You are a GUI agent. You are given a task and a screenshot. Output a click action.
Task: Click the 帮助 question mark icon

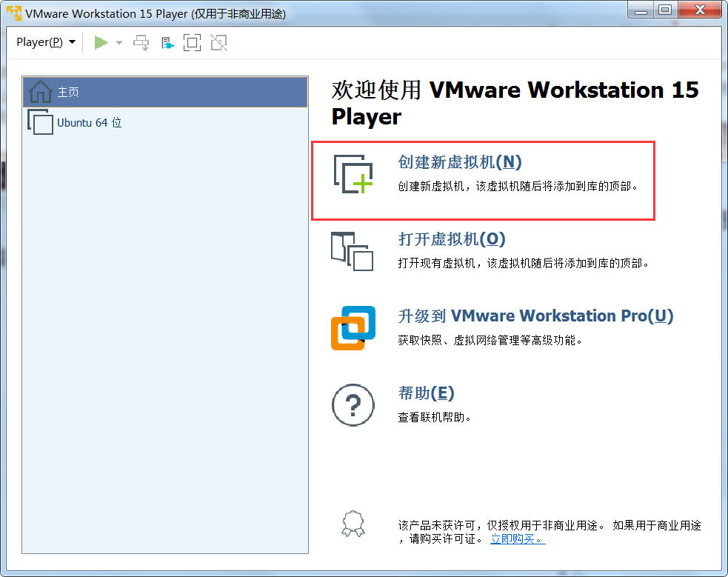(353, 405)
